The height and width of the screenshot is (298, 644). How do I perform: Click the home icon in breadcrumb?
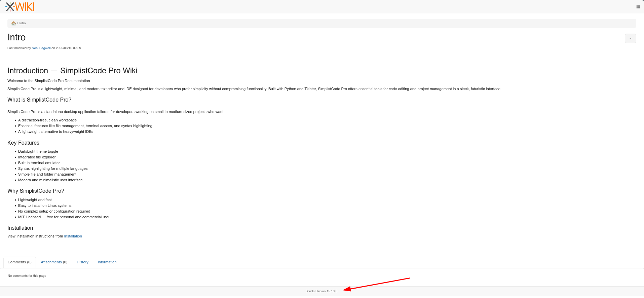click(13, 23)
